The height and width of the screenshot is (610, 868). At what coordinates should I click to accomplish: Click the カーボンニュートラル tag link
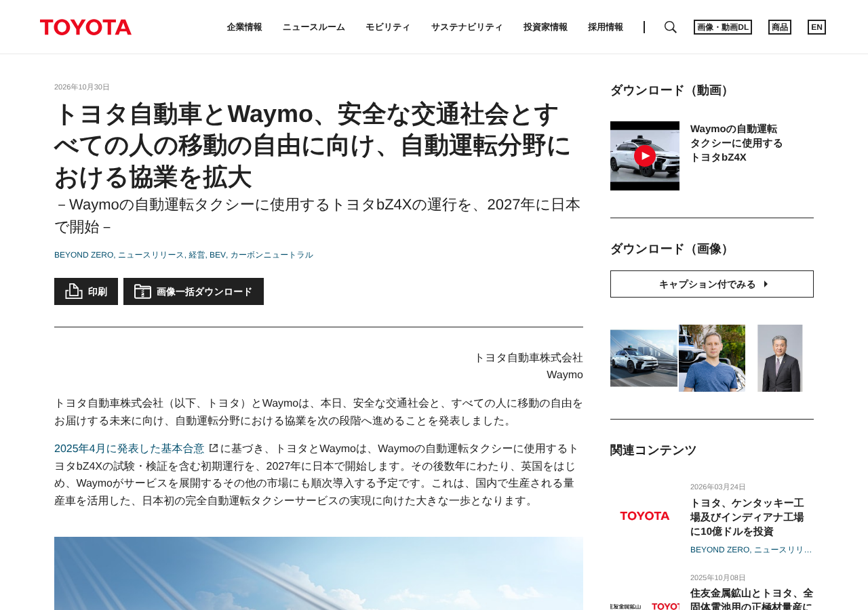[x=272, y=255]
